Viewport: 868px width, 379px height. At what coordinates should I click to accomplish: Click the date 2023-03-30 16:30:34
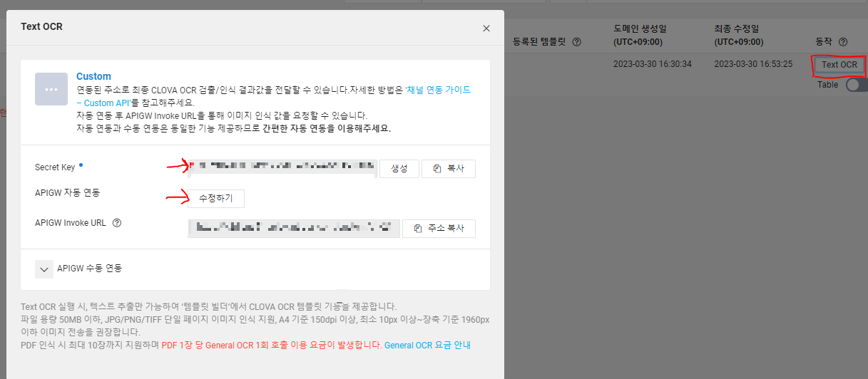click(x=653, y=64)
